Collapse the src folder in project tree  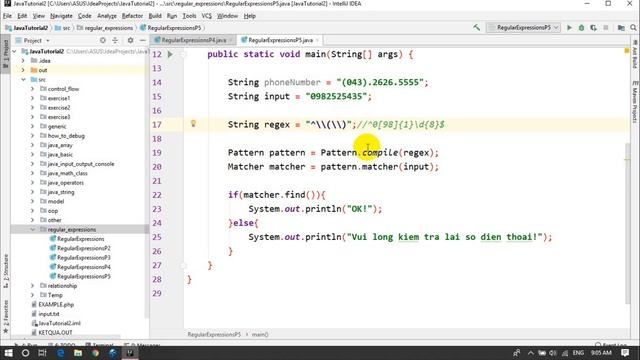[x=23, y=80]
